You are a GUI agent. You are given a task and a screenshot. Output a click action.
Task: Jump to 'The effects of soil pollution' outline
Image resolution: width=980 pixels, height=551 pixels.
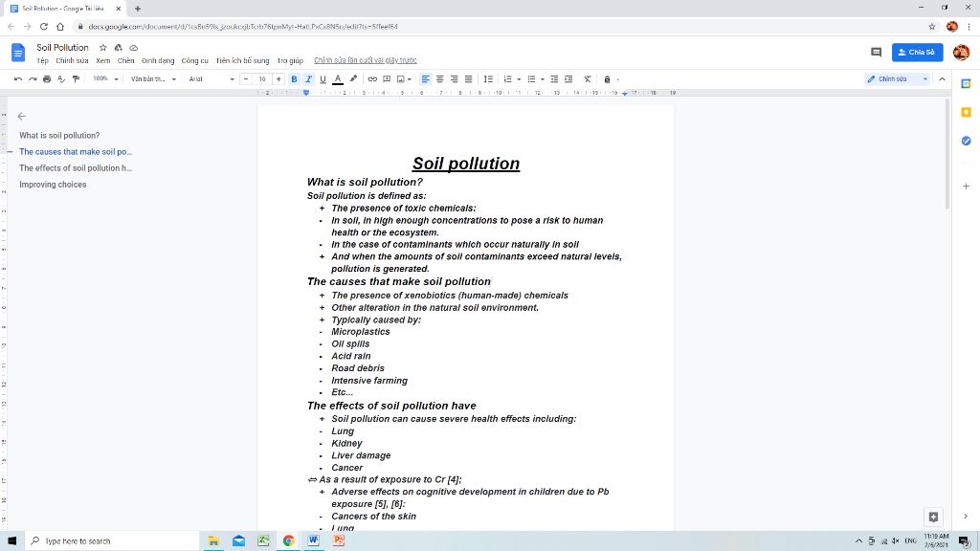tap(76, 168)
